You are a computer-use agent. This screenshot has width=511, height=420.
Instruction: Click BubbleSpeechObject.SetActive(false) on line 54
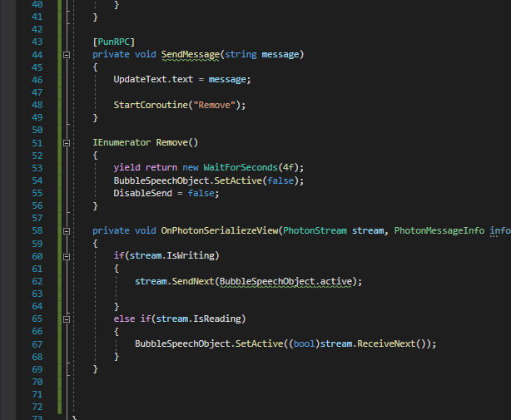click(209, 180)
